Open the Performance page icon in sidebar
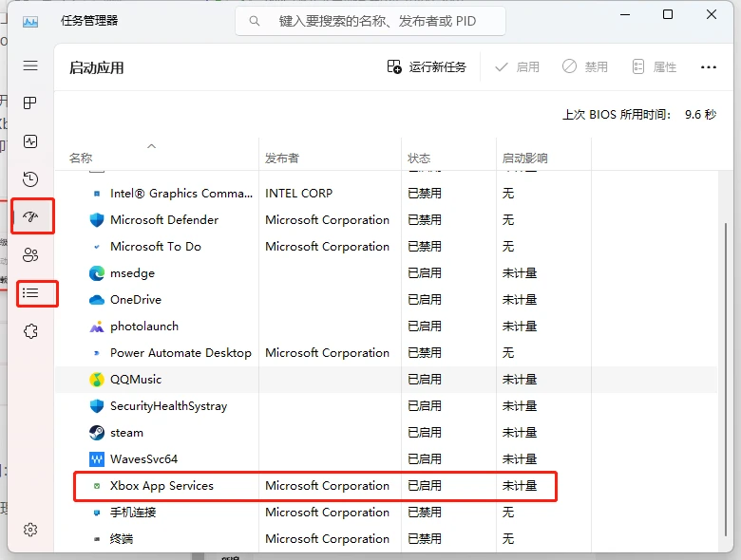The image size is (741, 560). tap(30, 141)
